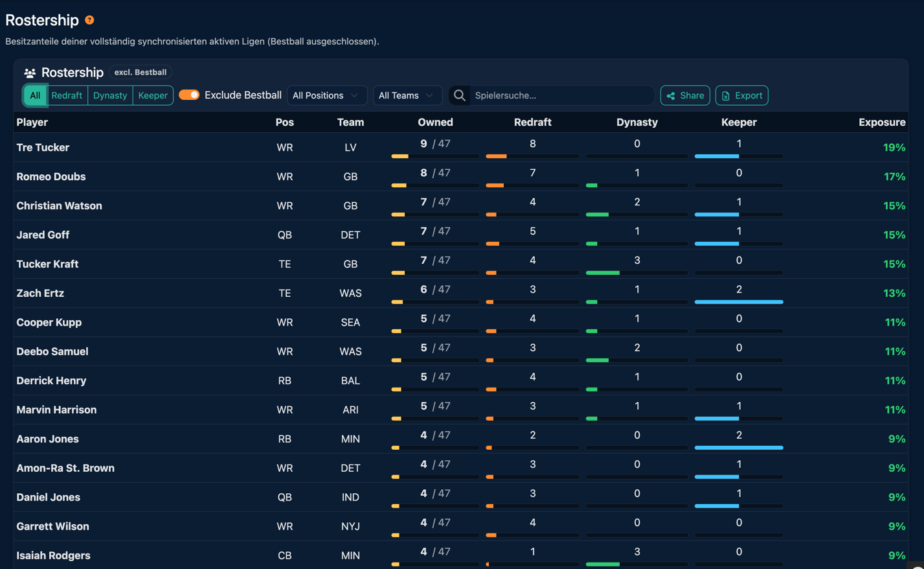
Task: Sort by the Player column header
Action: coord(32,122)
